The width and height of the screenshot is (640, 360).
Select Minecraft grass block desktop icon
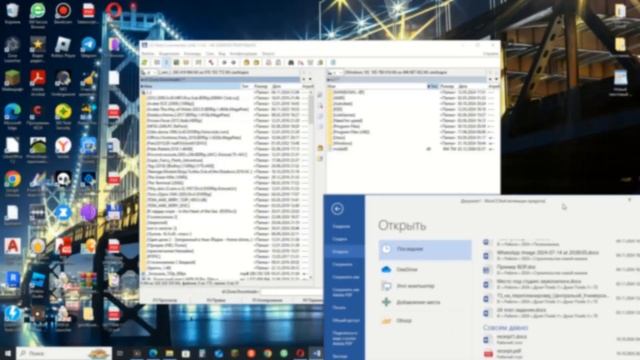pyautogui.click(x=12, y=81)
